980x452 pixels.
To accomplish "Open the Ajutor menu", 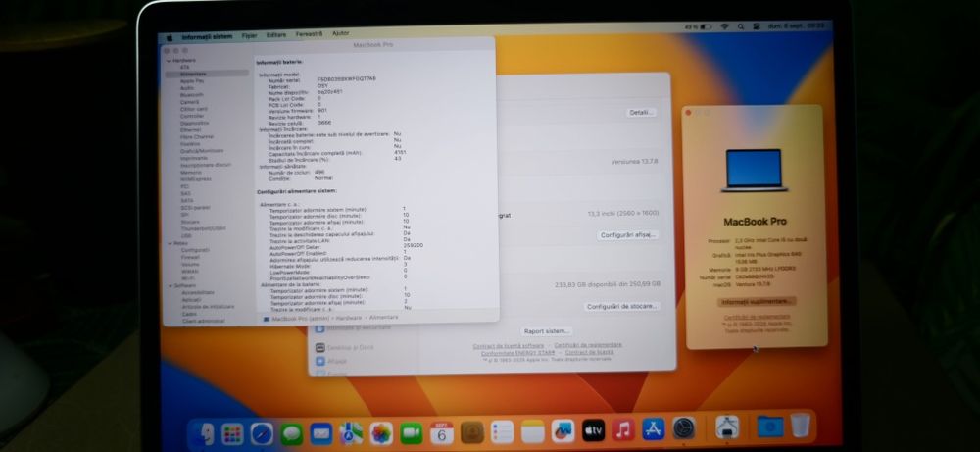I will 341,33.
